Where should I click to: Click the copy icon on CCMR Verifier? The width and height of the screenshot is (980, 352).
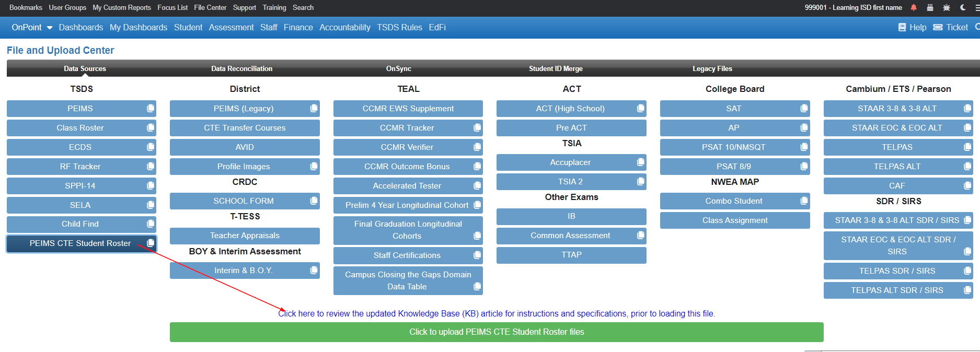click(x=477, y=147)
